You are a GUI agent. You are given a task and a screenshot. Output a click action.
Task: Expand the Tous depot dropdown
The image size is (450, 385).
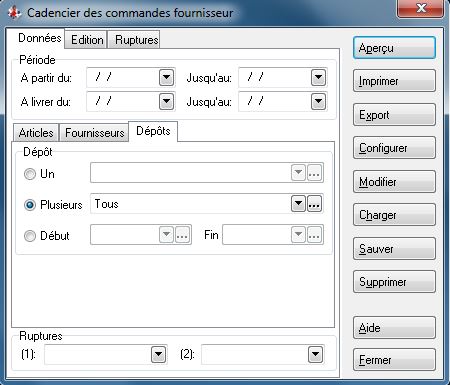point(298,203)
